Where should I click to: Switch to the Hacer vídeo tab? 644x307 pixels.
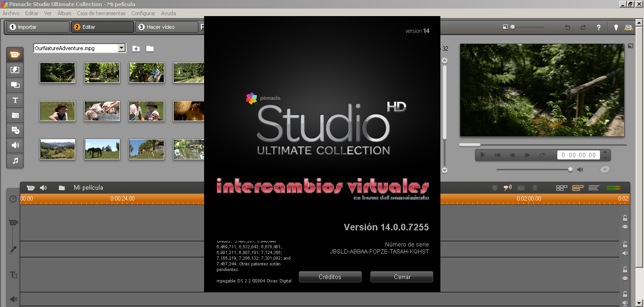tap(166, 27)
